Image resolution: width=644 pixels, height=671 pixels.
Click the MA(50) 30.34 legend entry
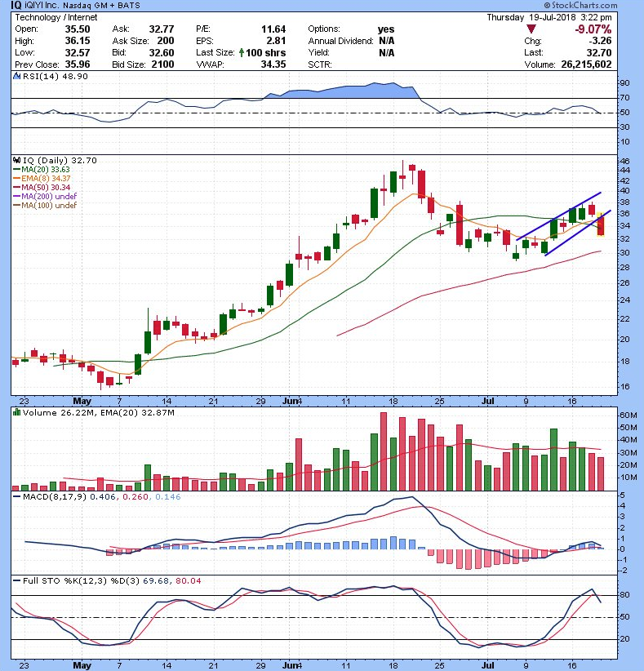pos(42,188)
